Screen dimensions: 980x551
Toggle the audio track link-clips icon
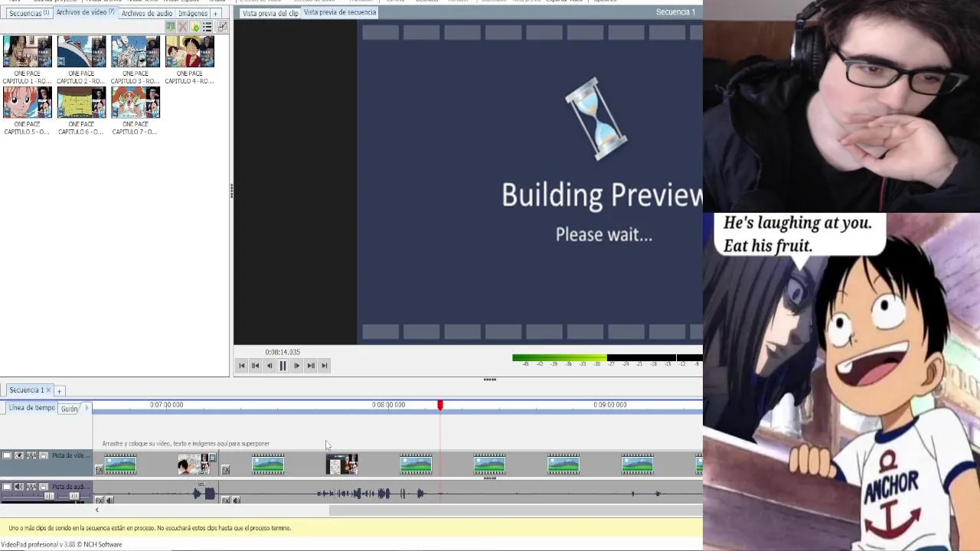click(x=31, y=487)
